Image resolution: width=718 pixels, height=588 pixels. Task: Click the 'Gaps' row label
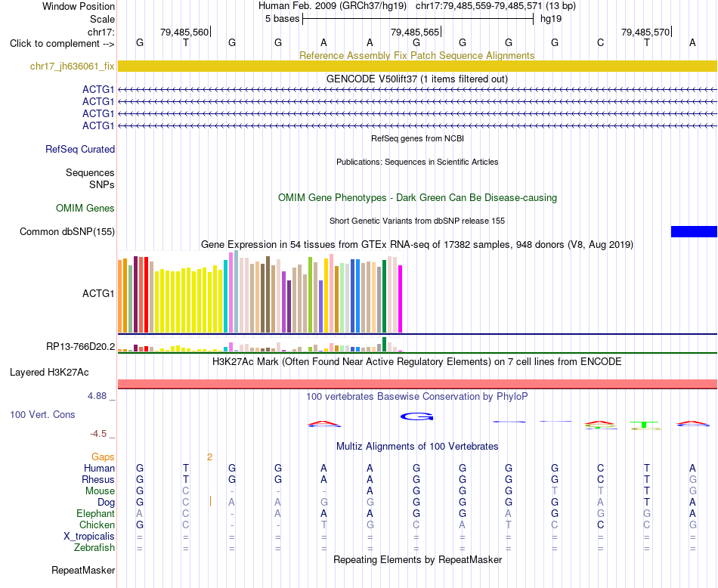pyautogui.click(x=103, y=457)
